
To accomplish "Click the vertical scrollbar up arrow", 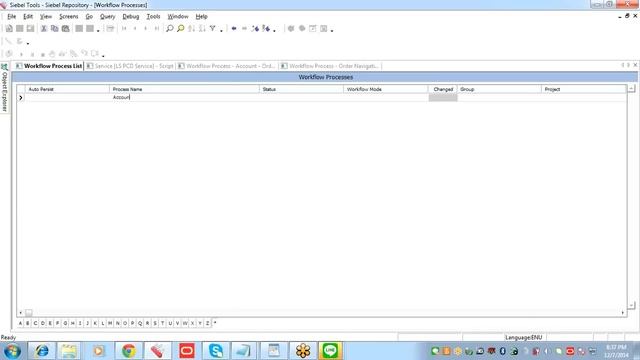I will (631, 89).
